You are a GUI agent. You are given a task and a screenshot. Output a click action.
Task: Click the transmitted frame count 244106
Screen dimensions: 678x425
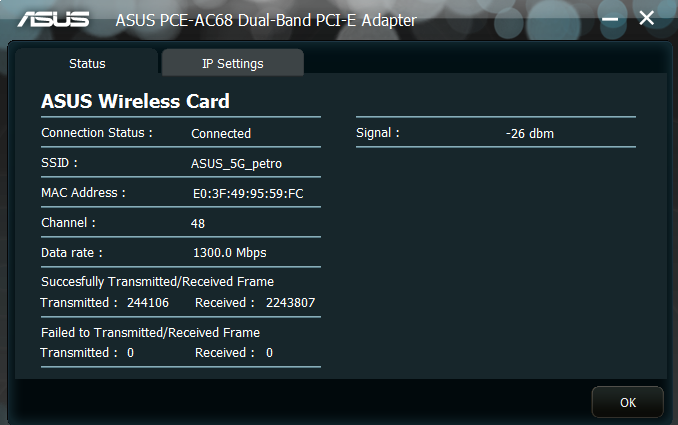(148, 302)
